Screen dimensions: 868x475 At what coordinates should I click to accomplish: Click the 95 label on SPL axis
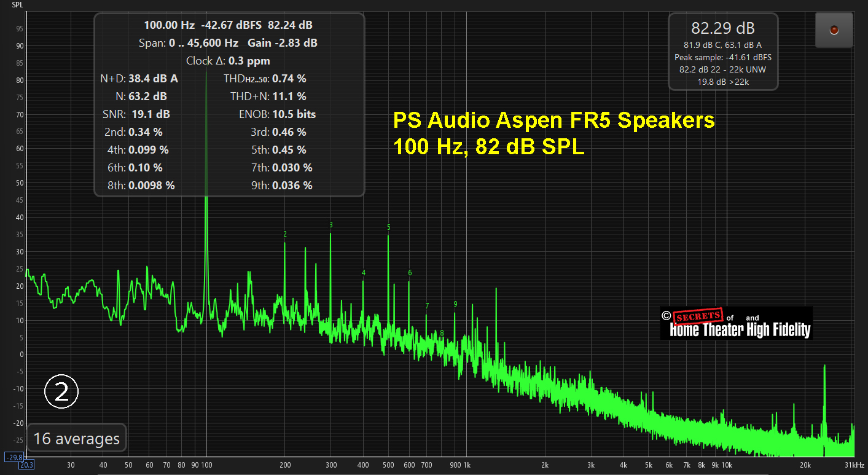pyautogui.click(x=20, y=29)
